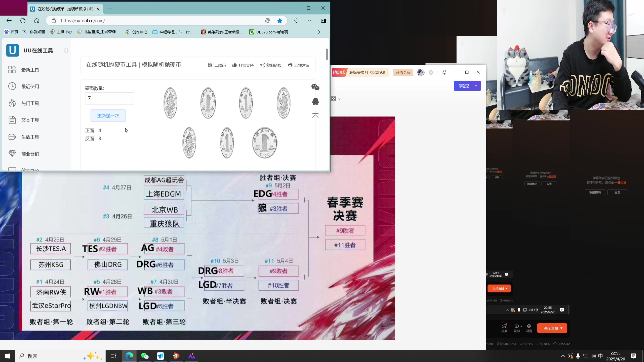Click 复制链接 share icon
The height and width of the screenshot is (362, 644).
[x=271, y=65]
